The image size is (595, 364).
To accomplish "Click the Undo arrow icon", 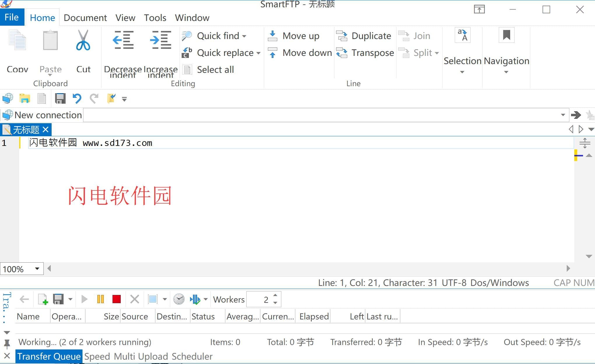I will point(77,98).
